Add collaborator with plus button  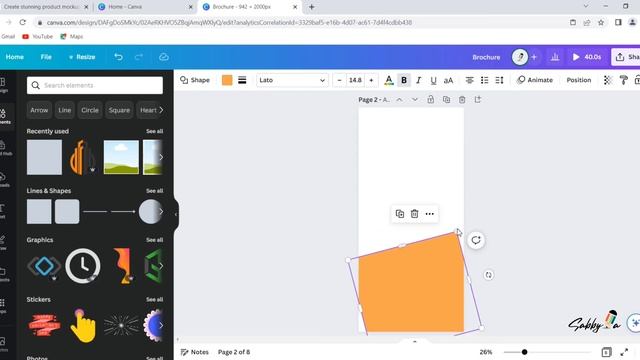pyautogui.click(x=534, y=57)
